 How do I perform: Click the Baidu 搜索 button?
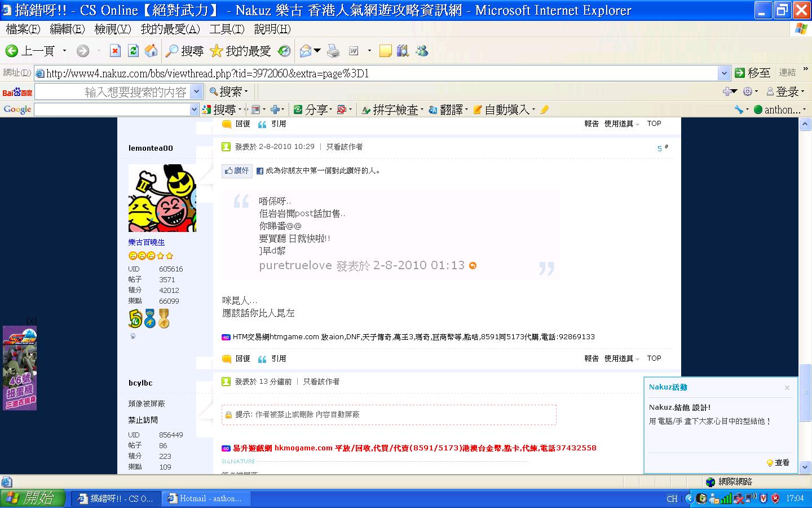pos(228,91)
